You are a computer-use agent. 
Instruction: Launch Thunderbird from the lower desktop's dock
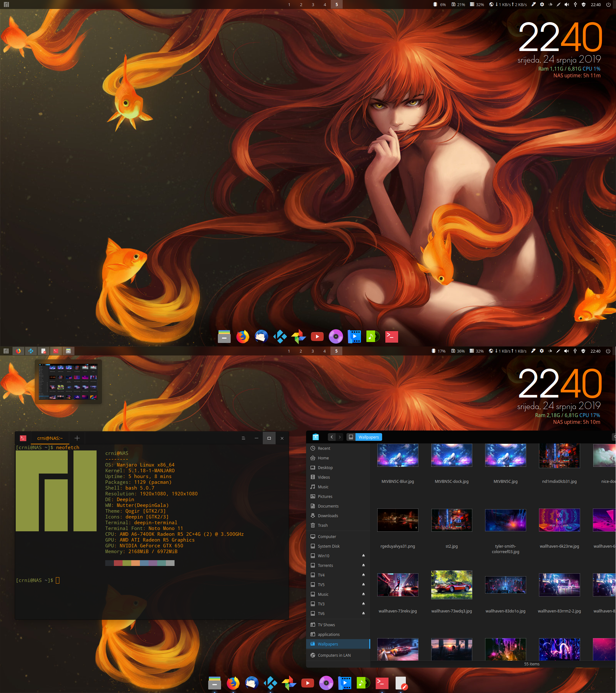pyautogui.click(x=252, y=683)
